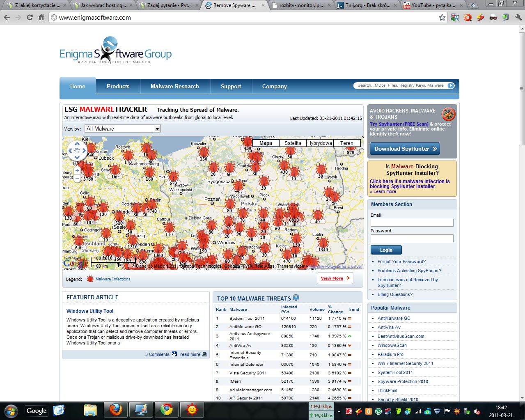Open the Top 10 Malware Threats help icon
Screen dimensions: 525x420
296,298
